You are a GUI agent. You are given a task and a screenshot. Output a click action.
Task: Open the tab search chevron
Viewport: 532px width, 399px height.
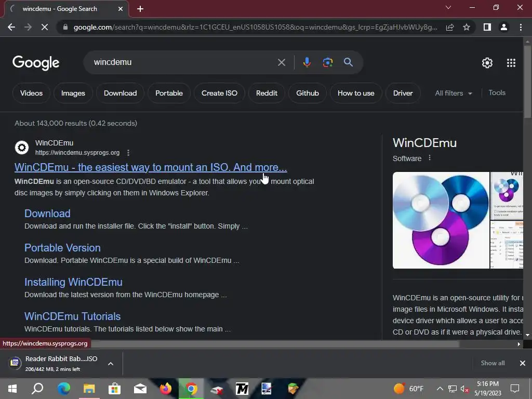448,7
